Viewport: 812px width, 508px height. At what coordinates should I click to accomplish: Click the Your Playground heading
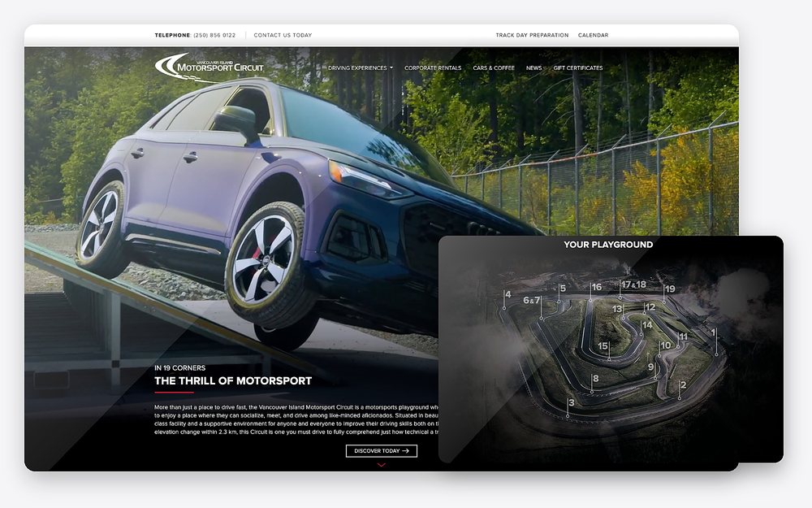[608, 245]
